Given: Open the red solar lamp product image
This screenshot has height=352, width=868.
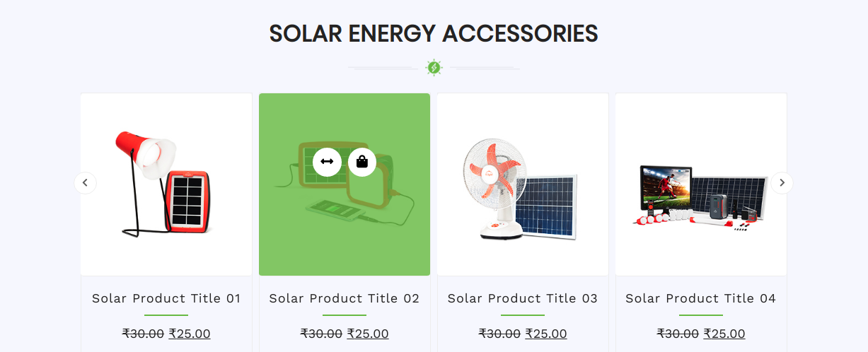Looking at the screenshot, I should (166, 184).
